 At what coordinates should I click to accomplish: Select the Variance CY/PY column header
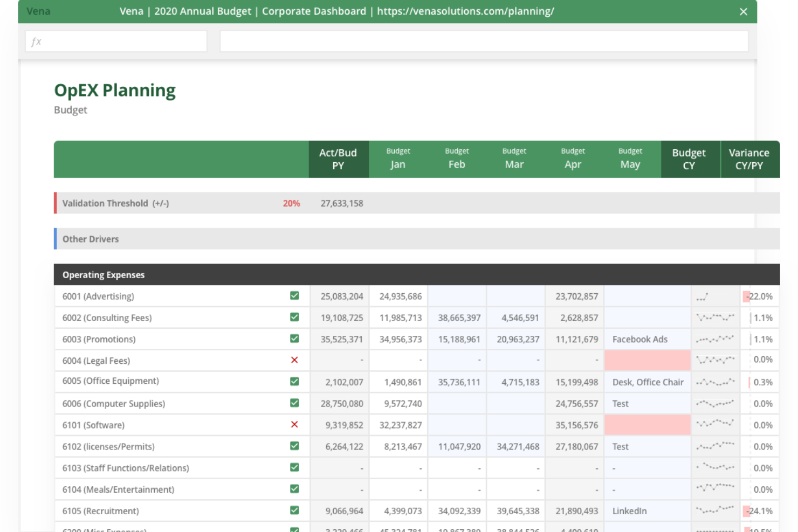(749, 159)
